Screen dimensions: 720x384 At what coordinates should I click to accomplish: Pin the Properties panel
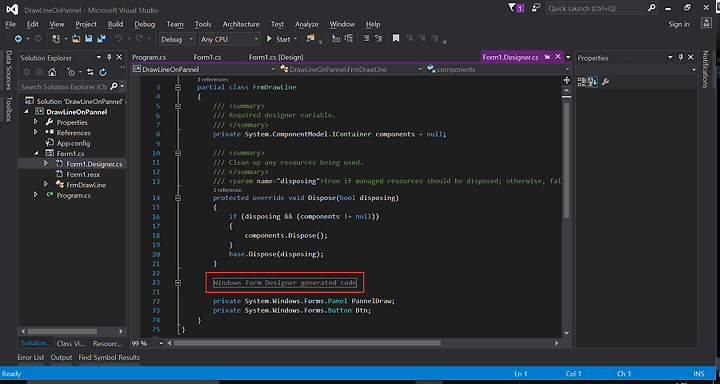click(x=681, y=57)
